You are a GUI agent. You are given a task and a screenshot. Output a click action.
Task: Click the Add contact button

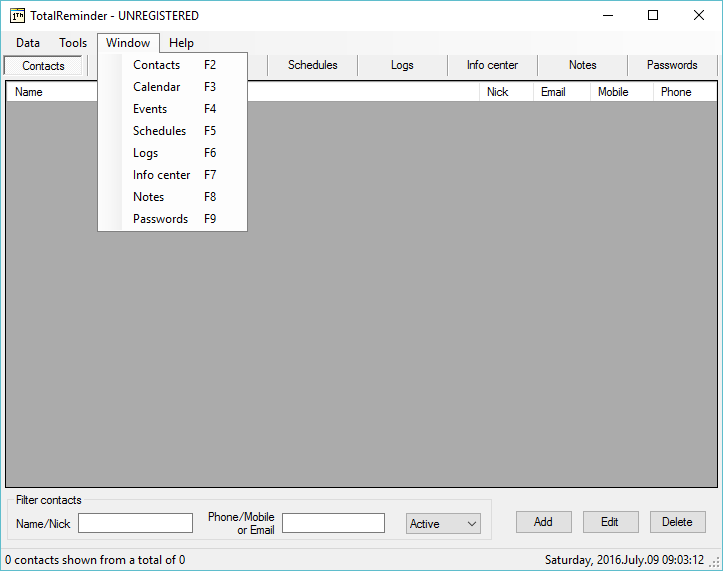tap(544, 522)
